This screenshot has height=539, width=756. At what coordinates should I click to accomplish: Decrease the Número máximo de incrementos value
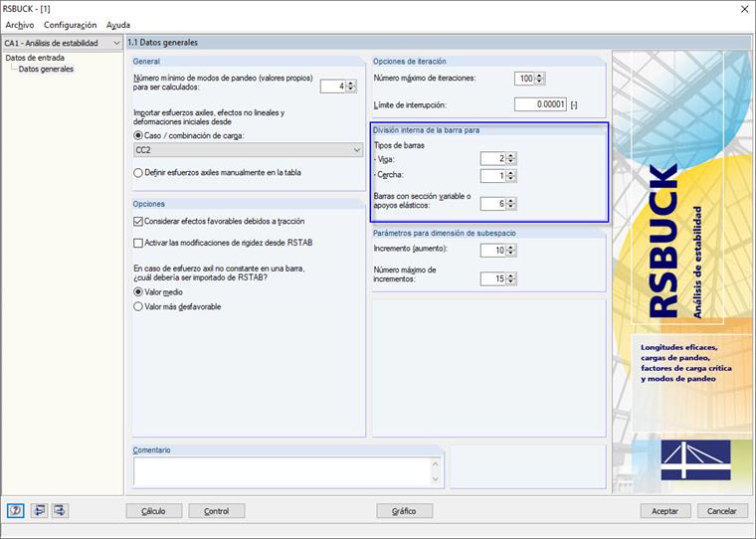tap(511, 281)
